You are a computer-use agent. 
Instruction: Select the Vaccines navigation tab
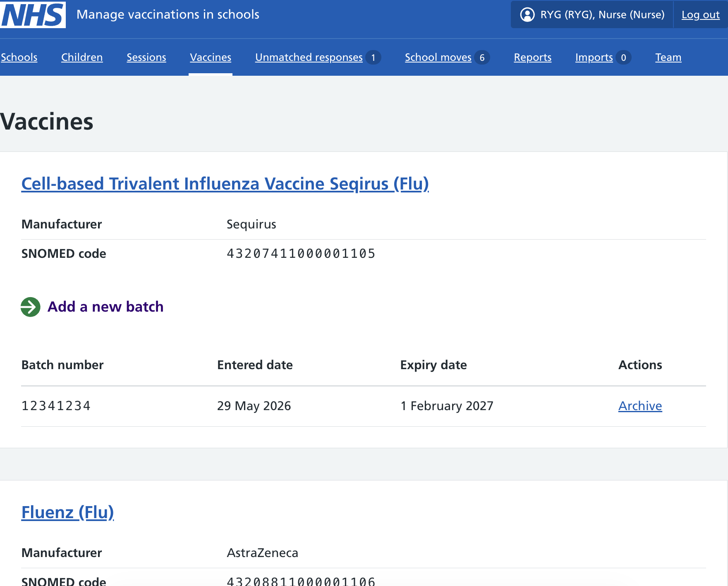pos(211,57)
